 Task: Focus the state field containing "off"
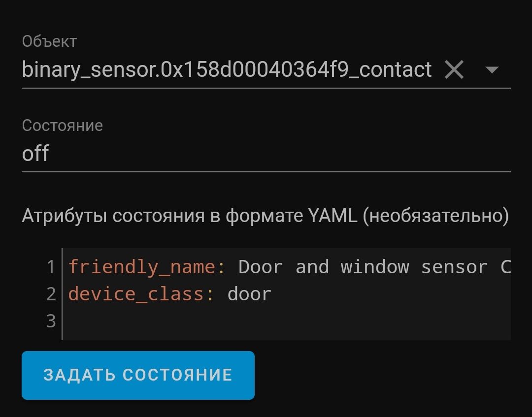[266, 154]
